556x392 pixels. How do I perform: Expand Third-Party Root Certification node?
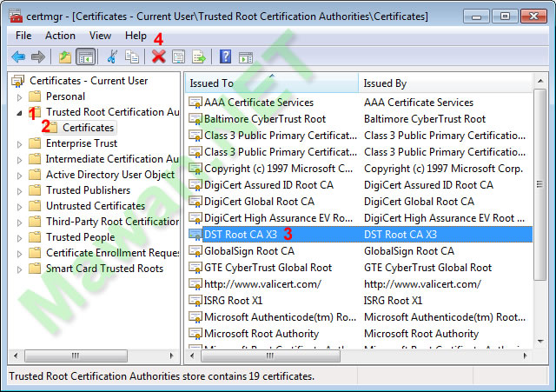pyautogui.click(x=19, y=222)
